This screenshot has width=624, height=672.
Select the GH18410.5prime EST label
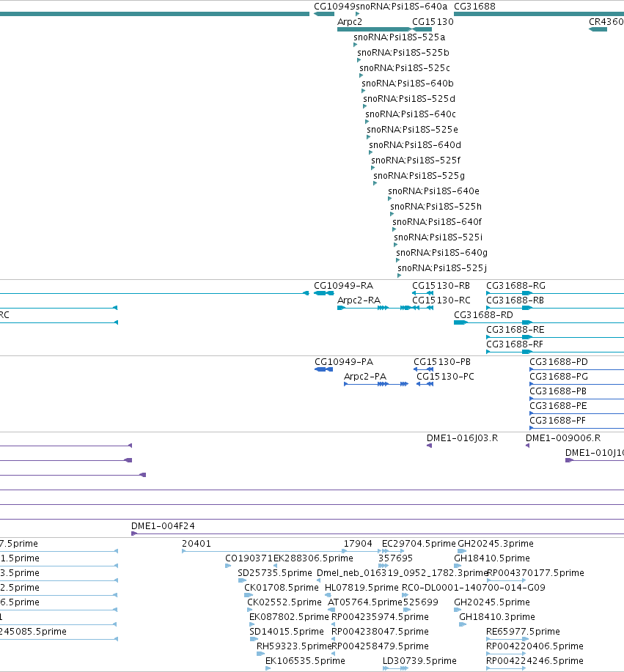pyautogui.click(x=491, y=558)
